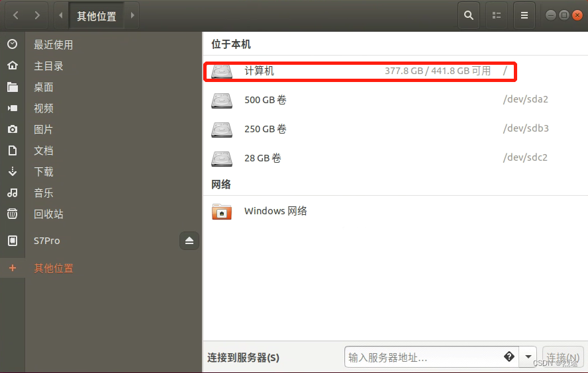
Task: Click the plus icon for 其他位置
Action: (13, 268)
